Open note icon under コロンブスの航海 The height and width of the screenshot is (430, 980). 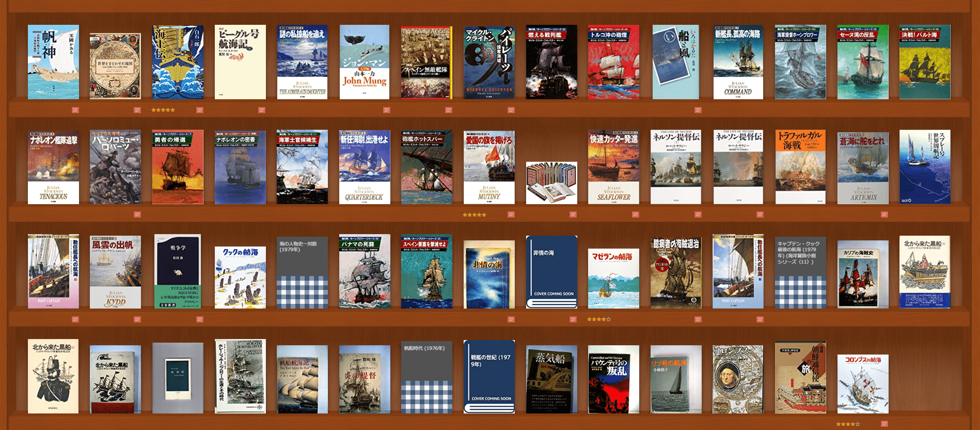point(884,424)
